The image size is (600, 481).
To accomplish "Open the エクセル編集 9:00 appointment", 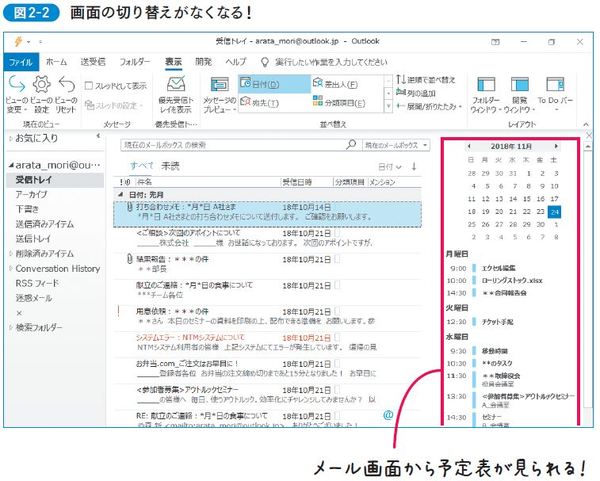I will coord(499,268).
